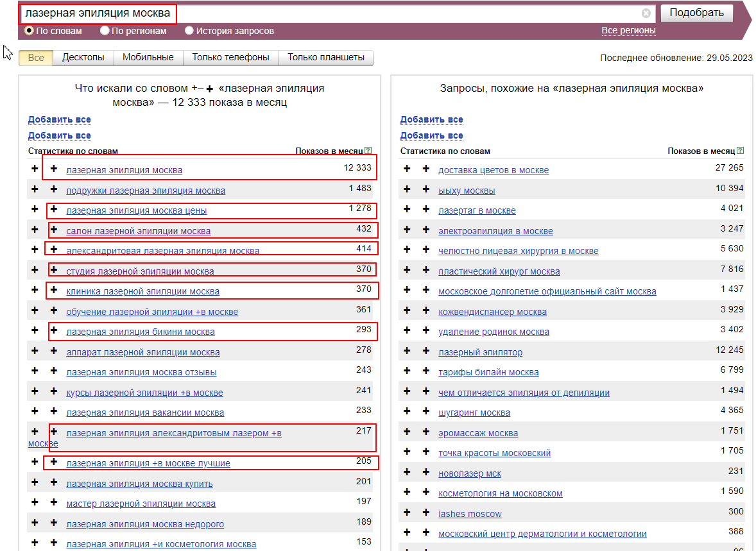Click plus directly beside 'пластический хирург москва'
Viewport: 756px width, 551px height.
(x=425, y=270)
